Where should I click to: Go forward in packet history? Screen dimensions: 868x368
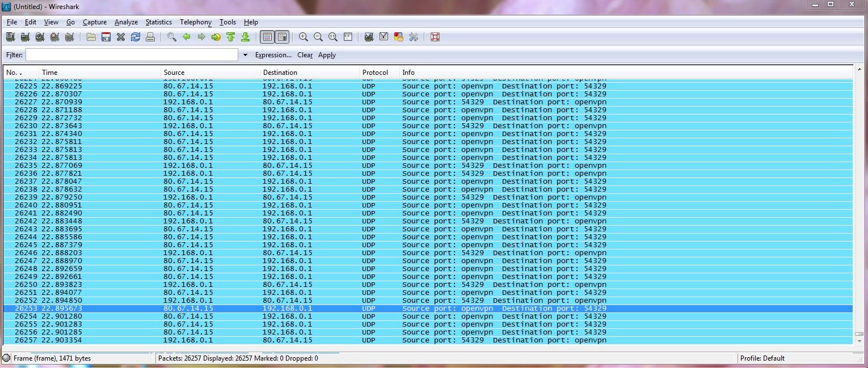pyautogui.click(x=201, y=37)
